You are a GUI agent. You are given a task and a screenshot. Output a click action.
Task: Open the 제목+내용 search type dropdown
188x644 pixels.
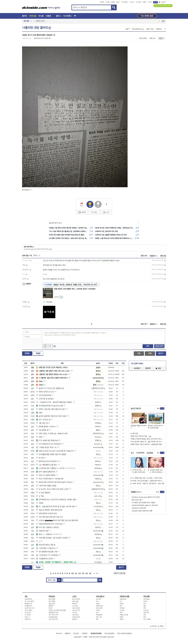point(54,580)
